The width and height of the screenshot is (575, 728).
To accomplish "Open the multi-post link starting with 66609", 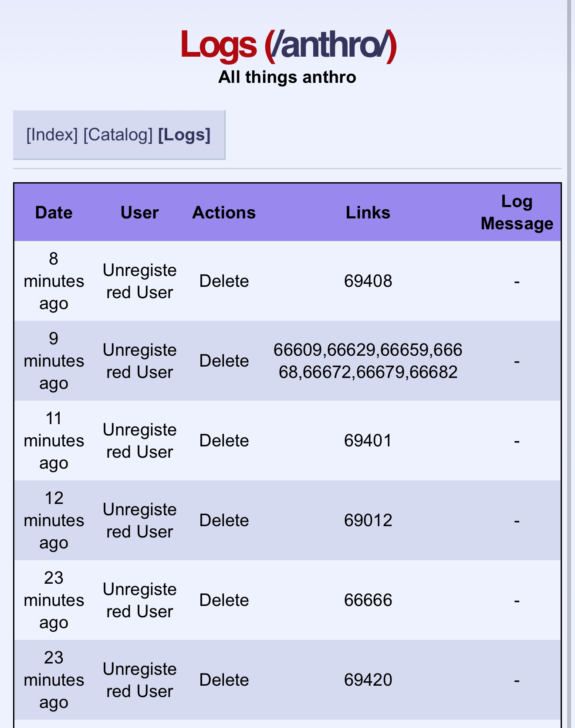I will pos(368,361).
